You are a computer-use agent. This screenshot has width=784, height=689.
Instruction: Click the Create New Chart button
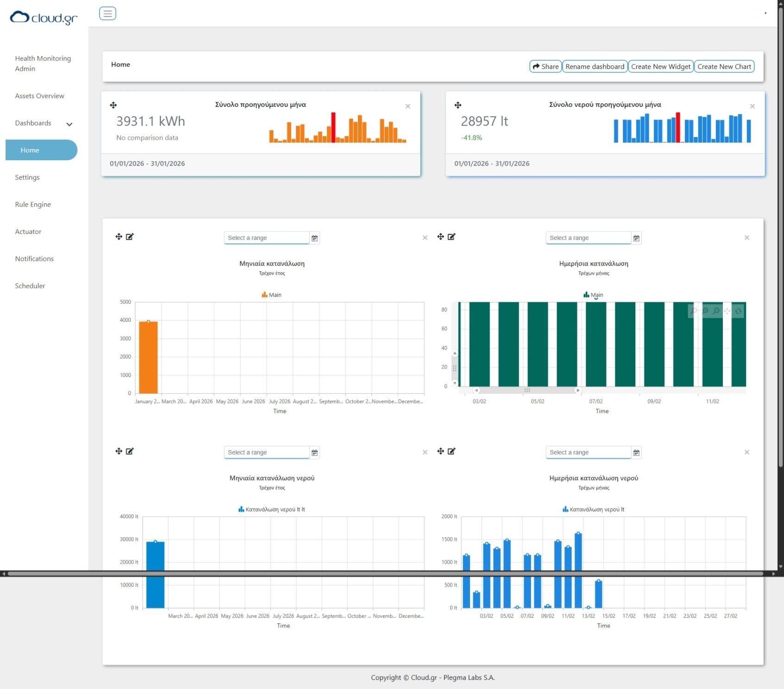click(724, 67)
